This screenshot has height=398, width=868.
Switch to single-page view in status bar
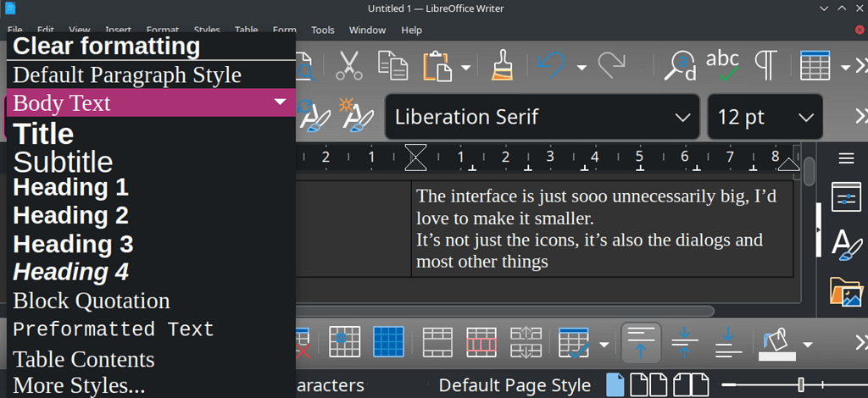click(x=615, y=384)
